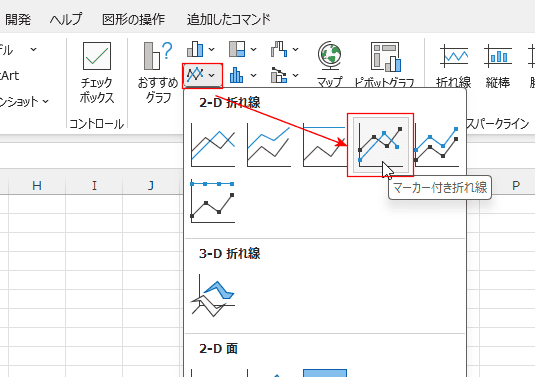Viewport: 535px width, 377px height.
Task: Pick the 3-D line chart thumbnail
Action: [x=213, y=295]
